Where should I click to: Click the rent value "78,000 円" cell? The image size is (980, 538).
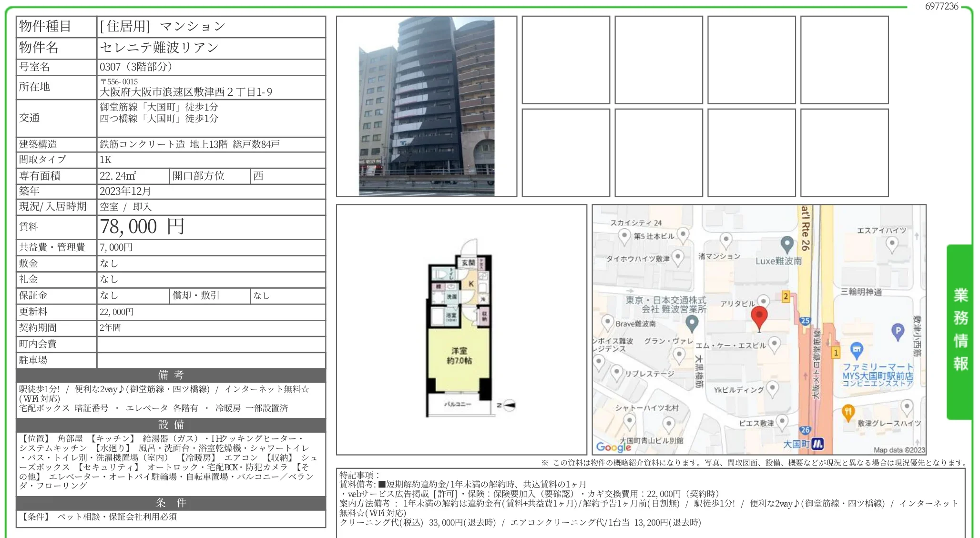[x=141, y=227]
